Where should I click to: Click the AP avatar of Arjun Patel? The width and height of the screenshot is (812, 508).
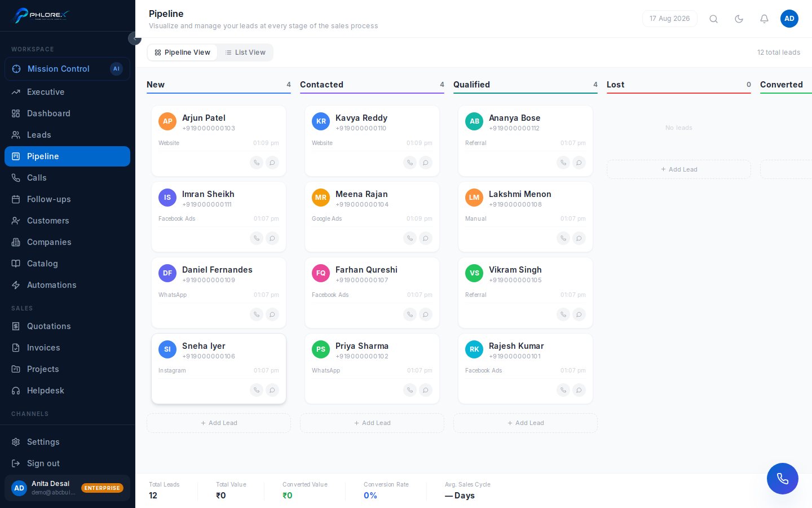pos(167,121)
